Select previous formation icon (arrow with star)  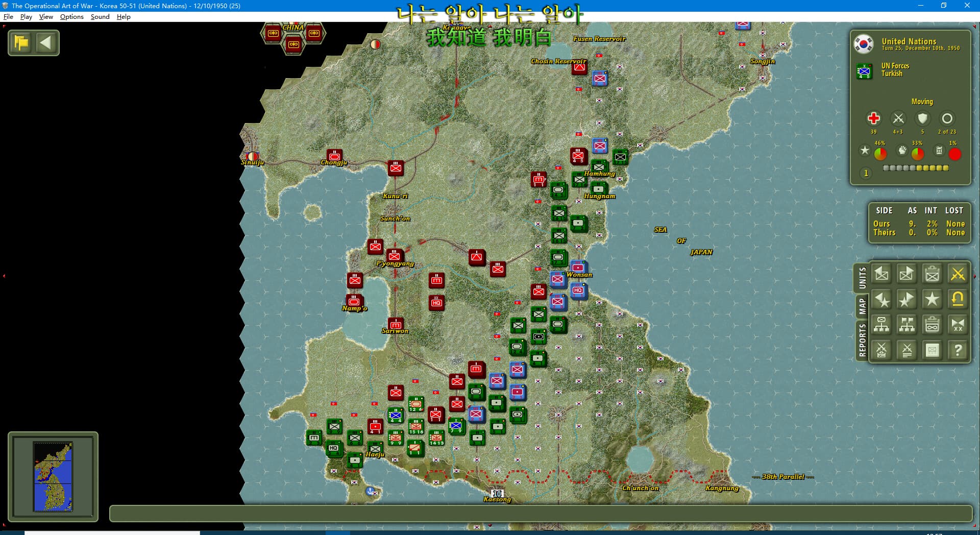pos(881,300)
